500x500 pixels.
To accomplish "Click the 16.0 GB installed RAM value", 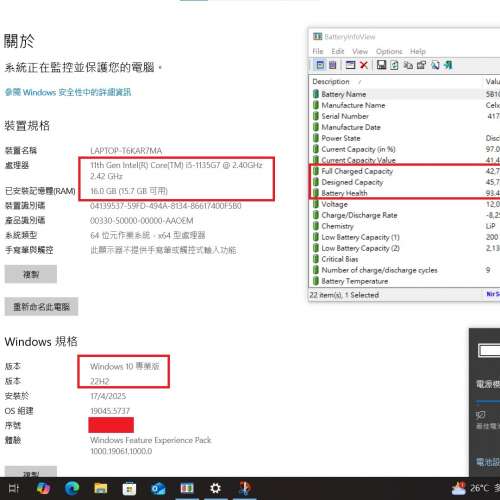I will pos(129,191).
